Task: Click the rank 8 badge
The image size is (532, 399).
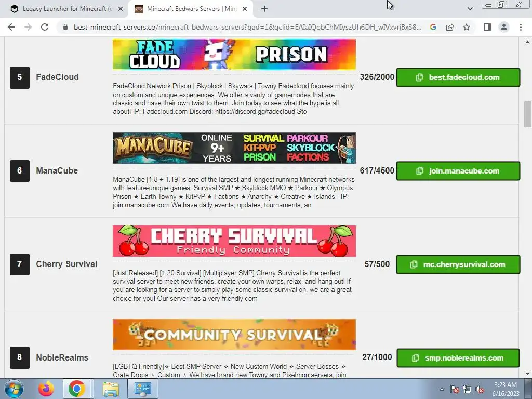Action: (20, 357)
